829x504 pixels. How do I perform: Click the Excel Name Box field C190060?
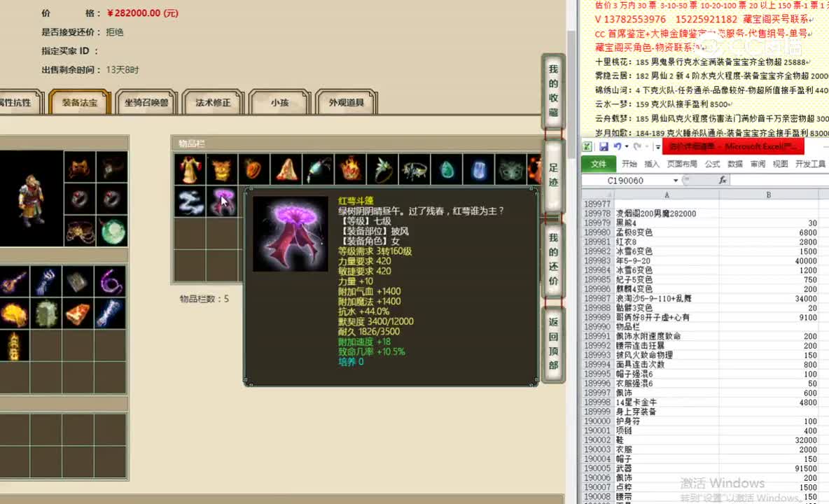626,181
